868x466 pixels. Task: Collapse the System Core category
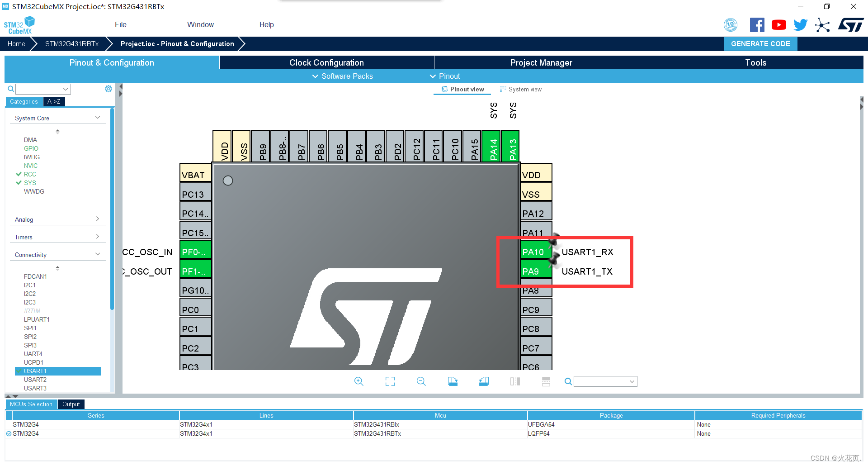coord(98,117)
